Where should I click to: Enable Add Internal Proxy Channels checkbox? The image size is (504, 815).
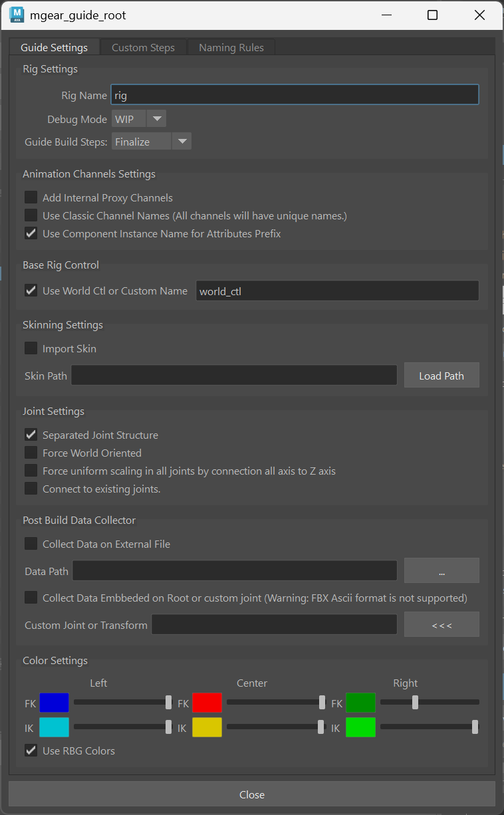click(31, 197)
